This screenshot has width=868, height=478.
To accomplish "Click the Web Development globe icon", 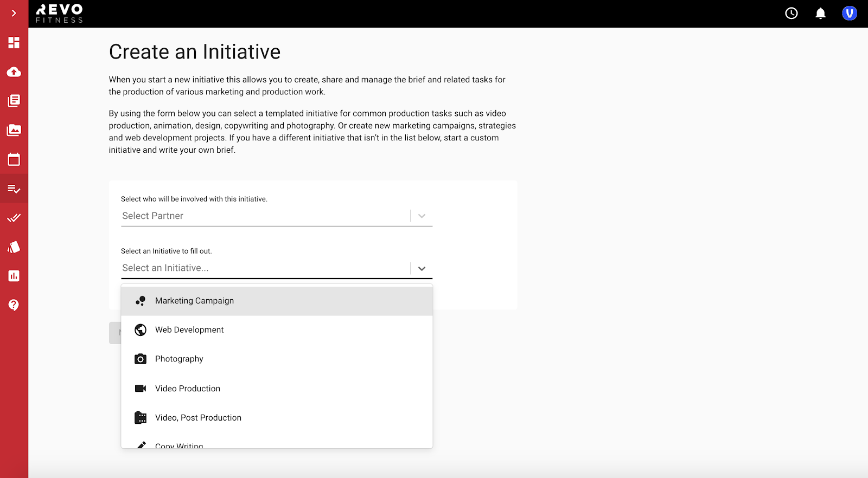I will pyautogui.click(x=141, y=330).
